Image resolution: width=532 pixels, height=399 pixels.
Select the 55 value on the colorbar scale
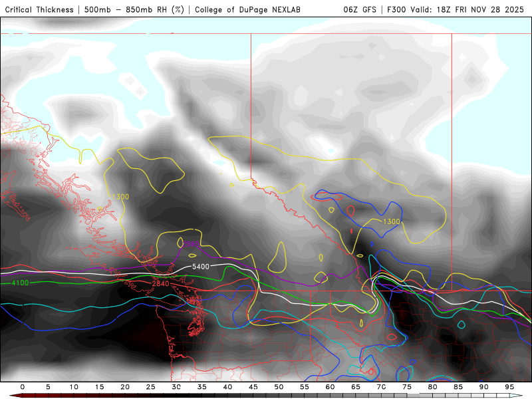[x=305, y=387]
